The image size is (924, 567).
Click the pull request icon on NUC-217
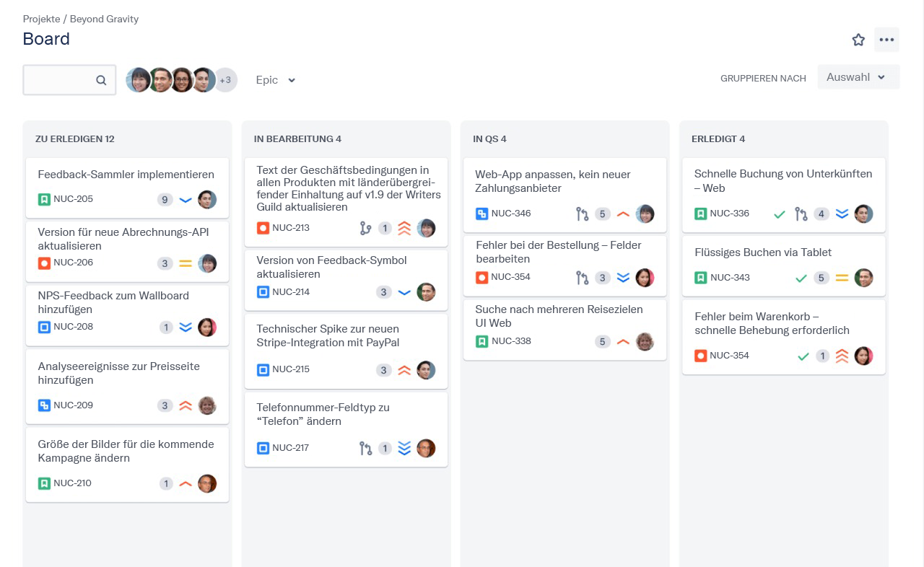(x=365, y=449)
